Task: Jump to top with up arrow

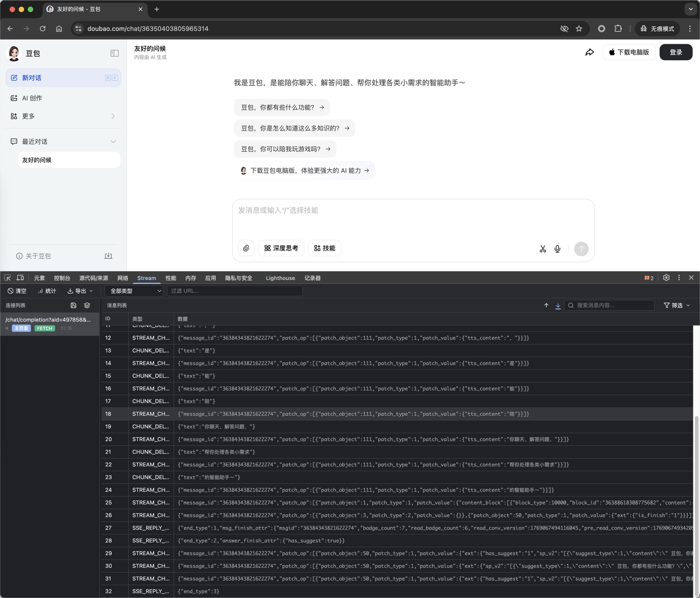Action: [546, 306]
